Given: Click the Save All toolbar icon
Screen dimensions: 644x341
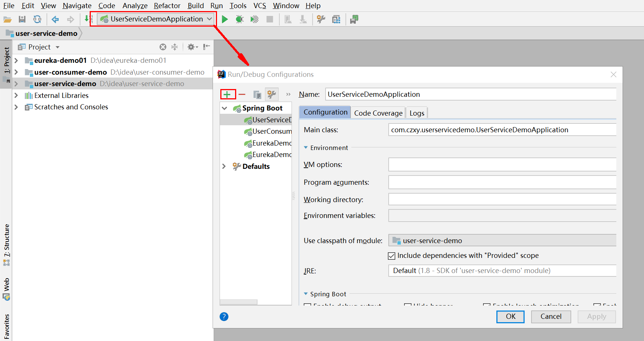Looking at the screenshot, I should tap(22, 19).
